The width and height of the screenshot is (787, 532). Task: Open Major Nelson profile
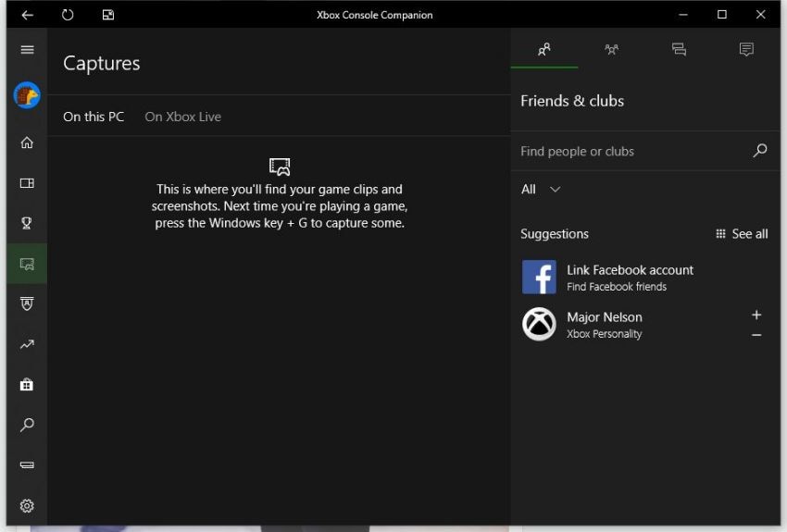[605, 317]
